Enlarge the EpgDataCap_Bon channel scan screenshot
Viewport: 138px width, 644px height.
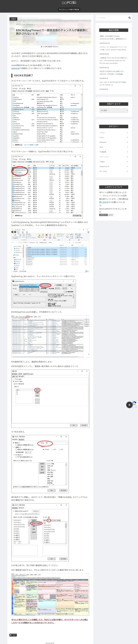click(x=44, y=294)
